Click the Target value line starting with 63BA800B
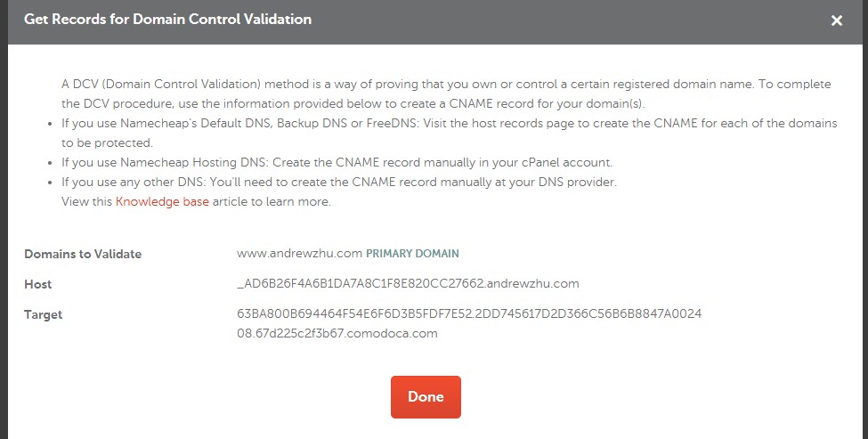This screenshot has width=868, height=439. (469, 314)
